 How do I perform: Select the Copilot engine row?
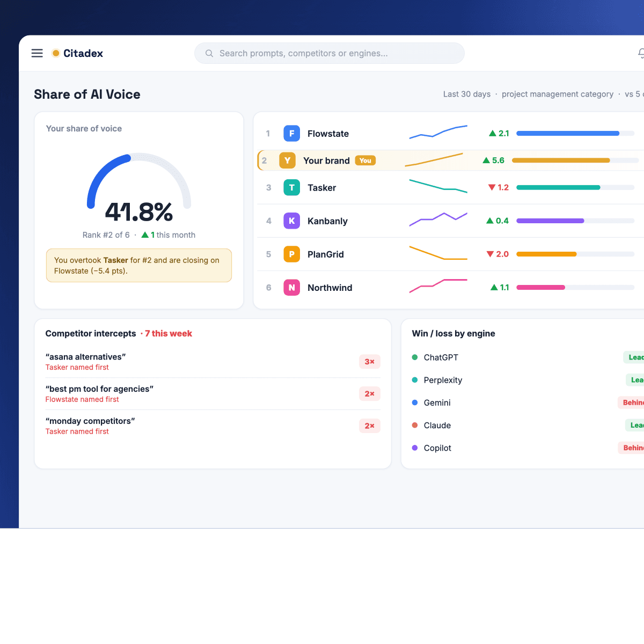528,448
